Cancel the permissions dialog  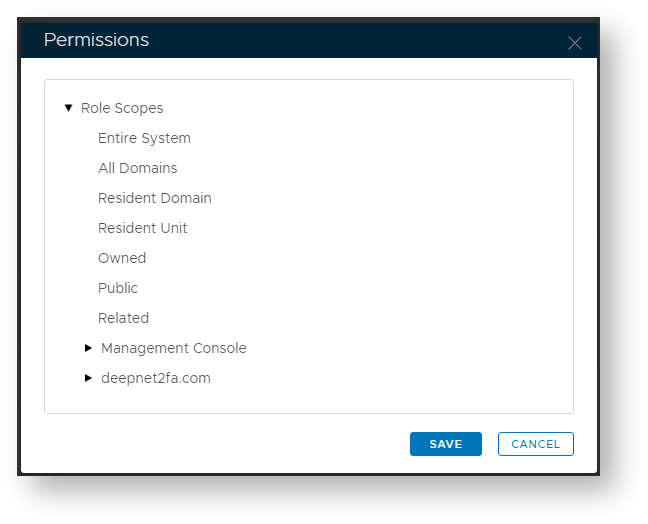[x=536, y=444]
